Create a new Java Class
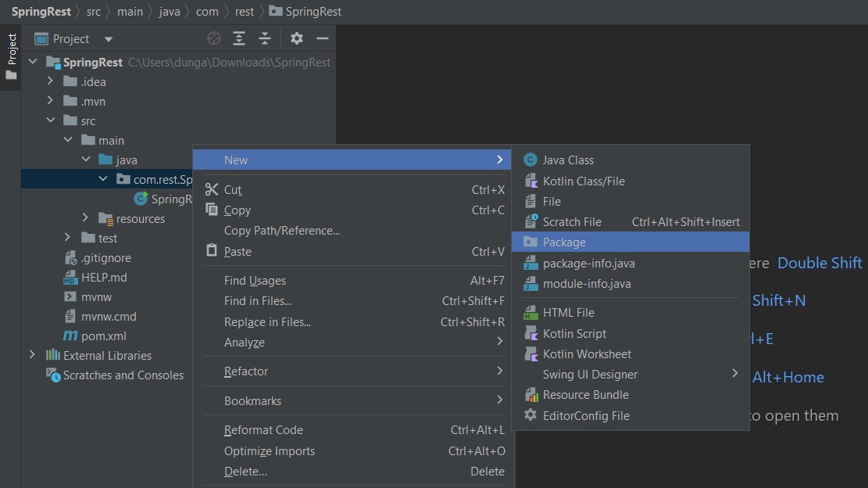 (x=630, y=160)
